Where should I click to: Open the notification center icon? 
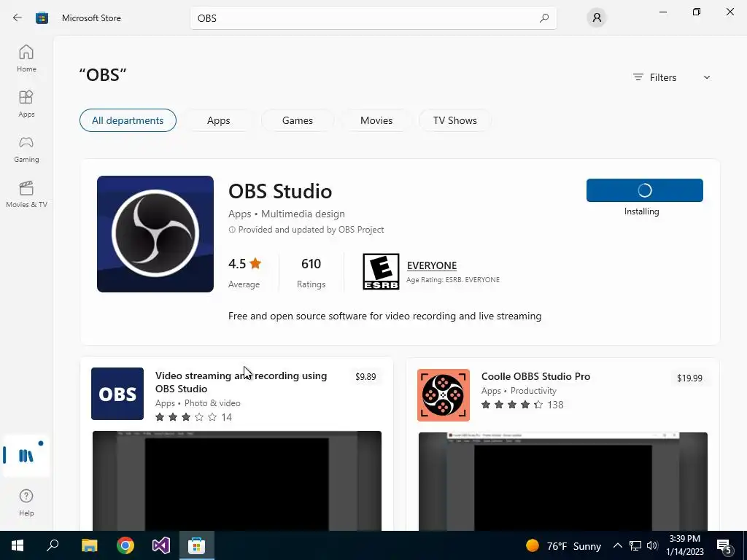tap(724, 545)
